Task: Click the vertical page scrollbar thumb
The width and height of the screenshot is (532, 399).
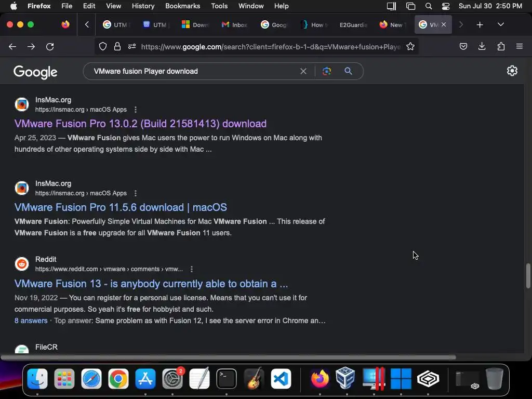Action: (528, 275)
